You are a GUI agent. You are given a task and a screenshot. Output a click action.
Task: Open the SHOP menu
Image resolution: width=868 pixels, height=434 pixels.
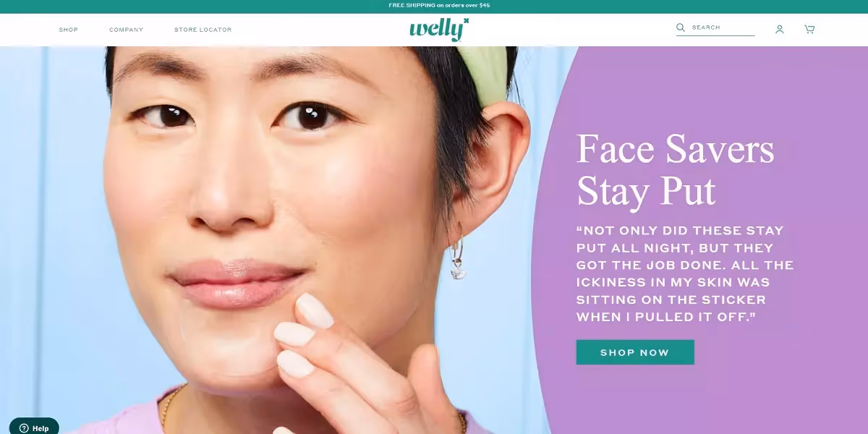(x=69, y=30)
